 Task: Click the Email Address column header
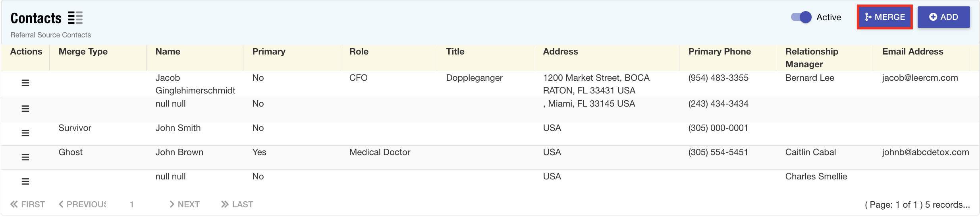click(912, 52)
